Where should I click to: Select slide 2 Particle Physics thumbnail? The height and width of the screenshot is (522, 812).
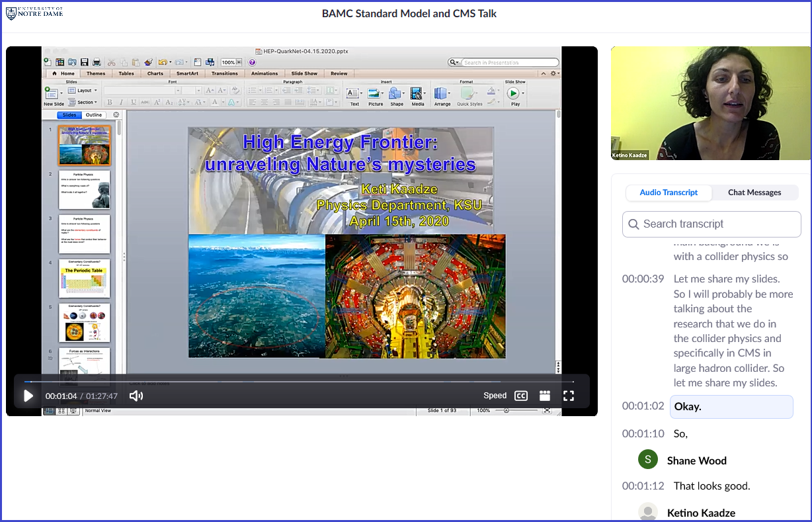point(84,190)
